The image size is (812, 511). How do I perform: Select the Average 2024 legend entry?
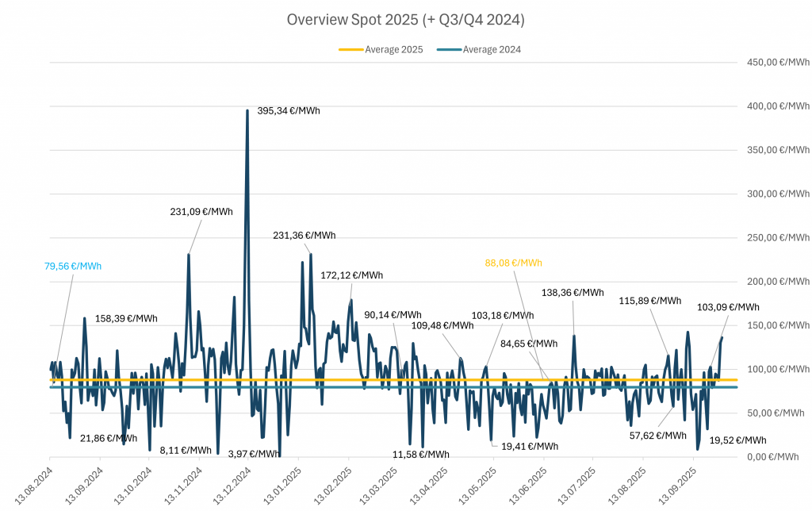pyautogui.click(x=492, y=49)
